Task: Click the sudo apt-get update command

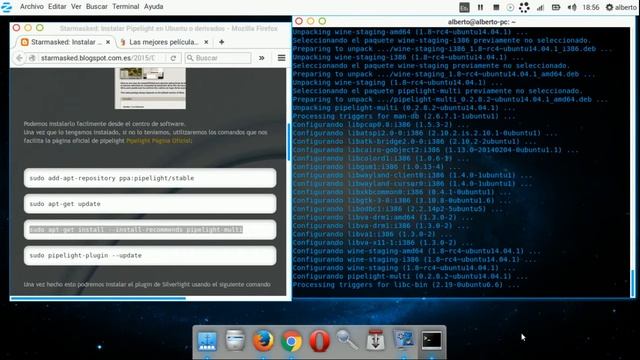Action: (x=150, y=204)
